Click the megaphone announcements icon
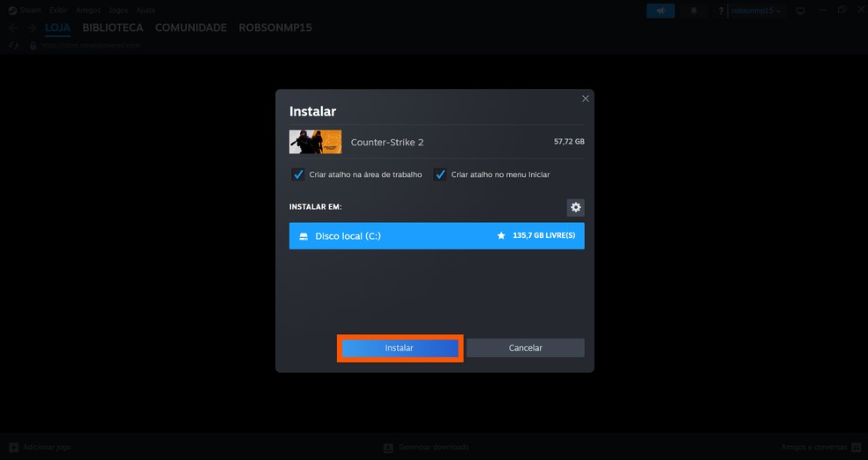Screen dimensions: 868x460 click(661, 11)
